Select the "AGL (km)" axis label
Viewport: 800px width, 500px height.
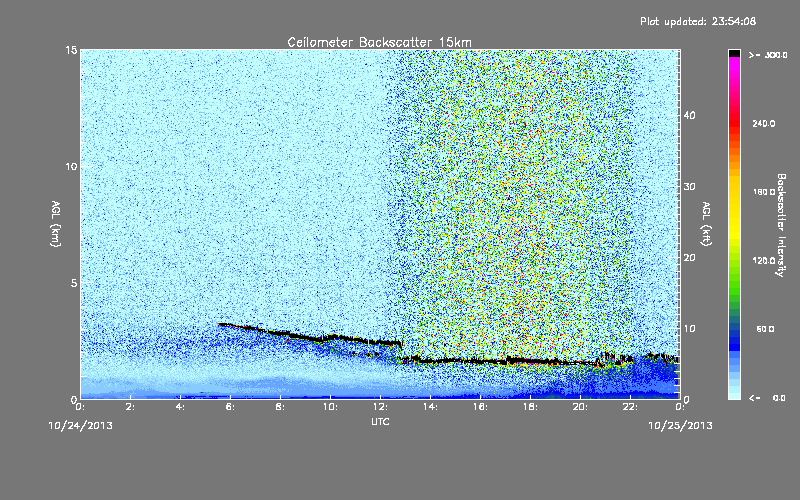[56, 224]
